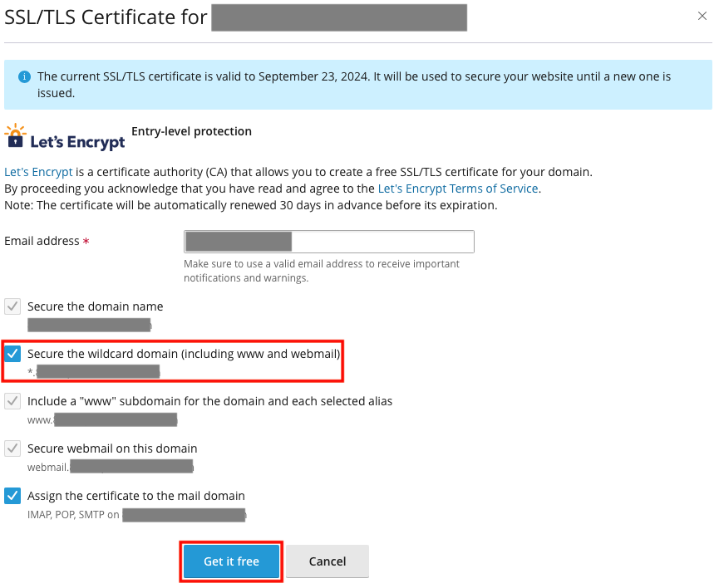This screenshot has width=719, height=588.
Task: Toggle the Secure the domain name checkbox
Action: 12,306
